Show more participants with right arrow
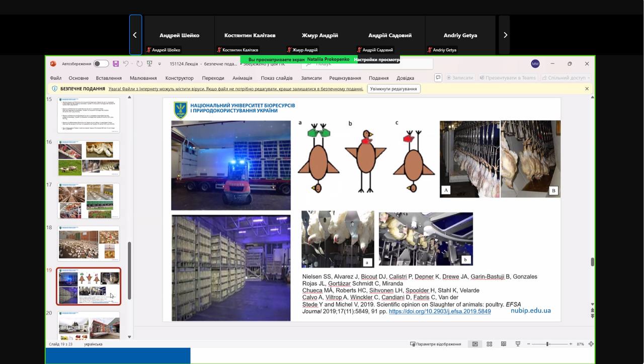644x364 pixels. tap(505, 35)
